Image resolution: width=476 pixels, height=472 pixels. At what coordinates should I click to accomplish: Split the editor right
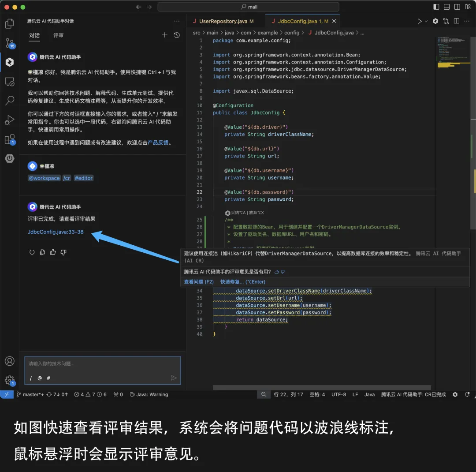coord(456,21)
